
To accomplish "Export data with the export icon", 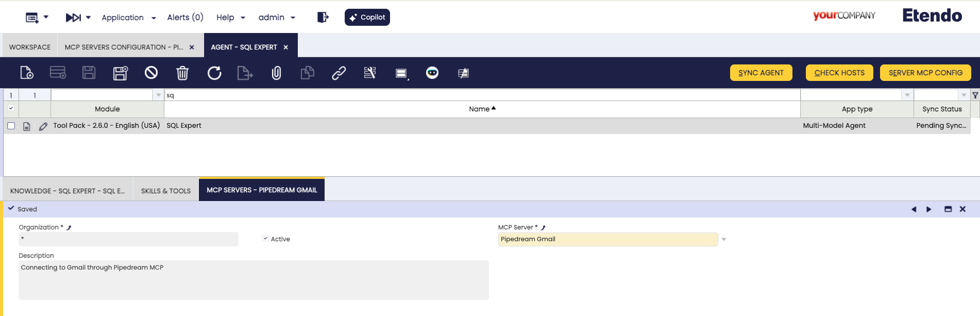I will 245,73.
